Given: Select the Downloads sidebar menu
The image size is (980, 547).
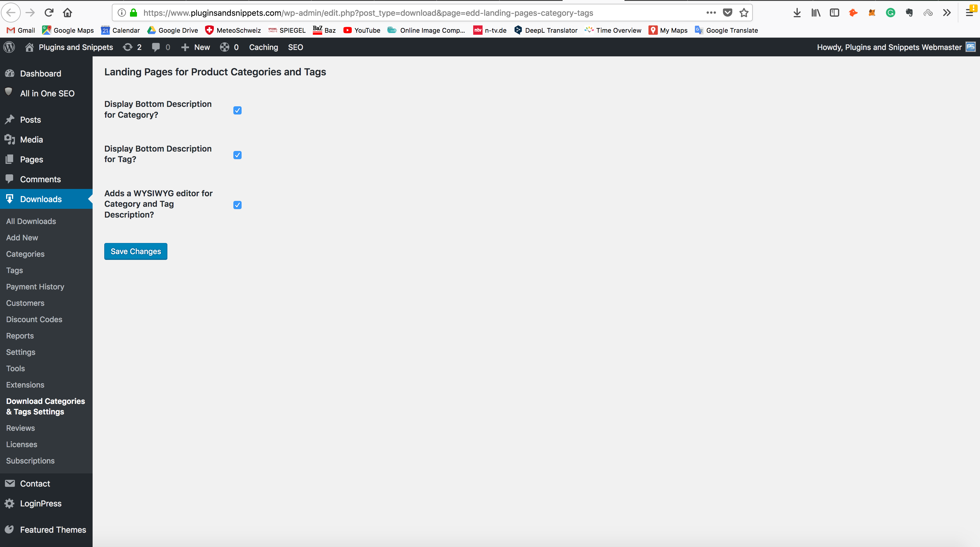Looking at the screenshot, I should [x=46, y=199].
